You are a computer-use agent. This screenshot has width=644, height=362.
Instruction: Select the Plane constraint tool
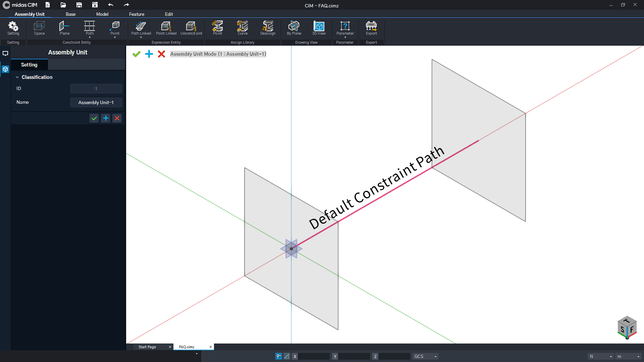pyautogui.click(x=64, y=28)
